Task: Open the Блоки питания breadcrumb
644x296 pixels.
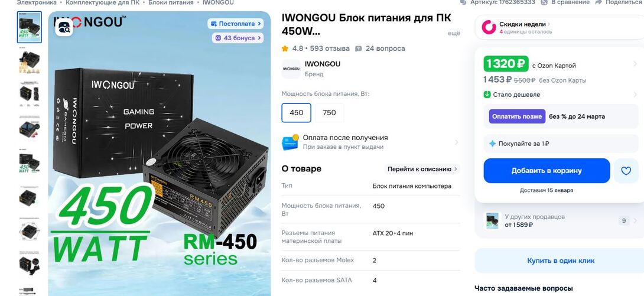Action: coord(171,2)
